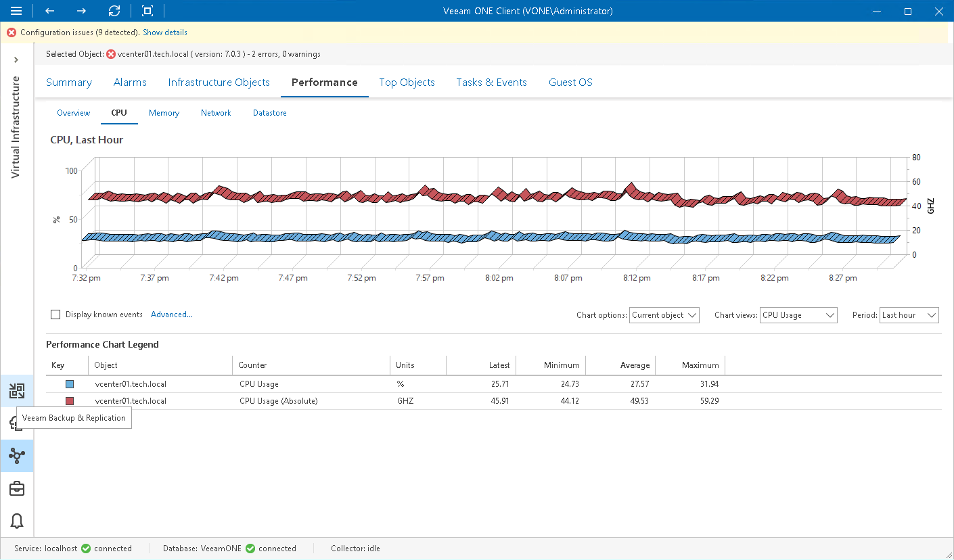Go back using the back arrow

pyautogui.click(x=49, y=11)
